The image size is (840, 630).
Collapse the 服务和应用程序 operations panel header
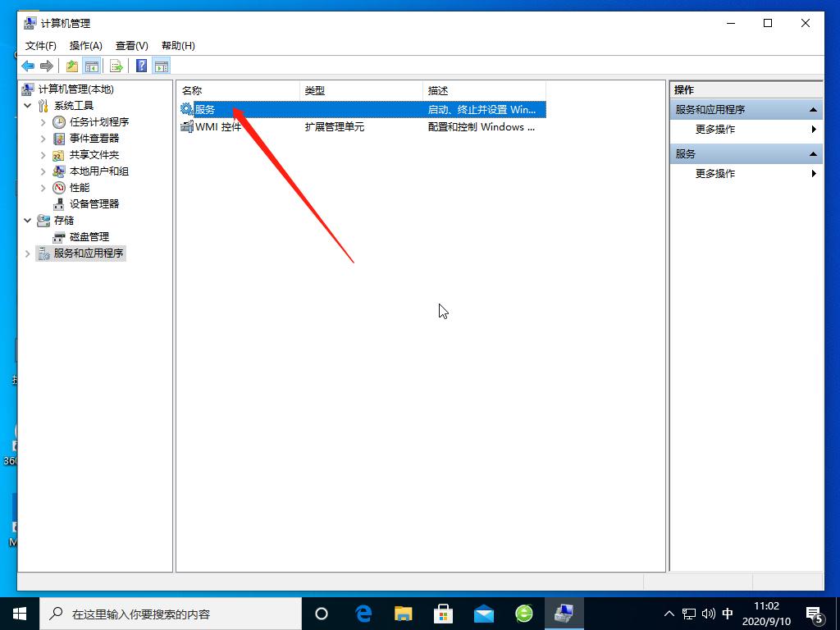[813, 108]
